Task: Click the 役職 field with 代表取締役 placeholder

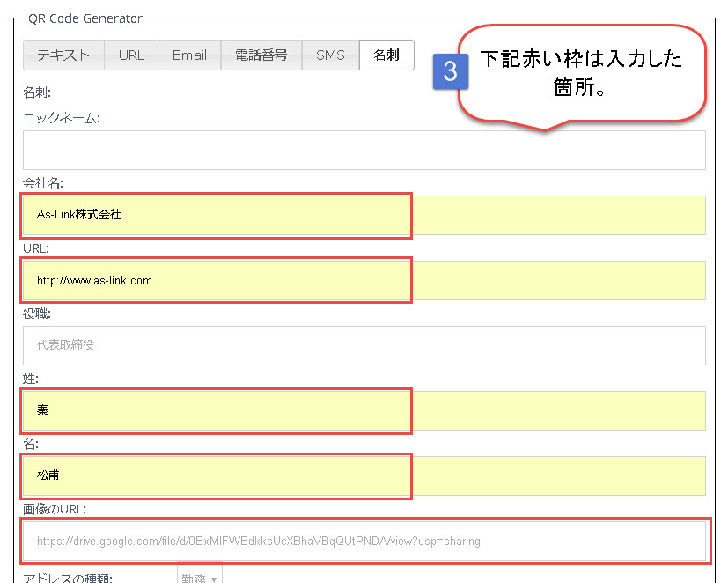Action: click(x=364, y=345)
